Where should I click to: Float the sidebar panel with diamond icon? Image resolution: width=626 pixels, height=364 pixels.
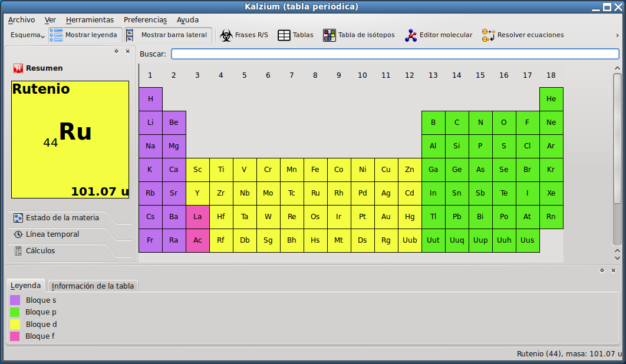[117, 51]
